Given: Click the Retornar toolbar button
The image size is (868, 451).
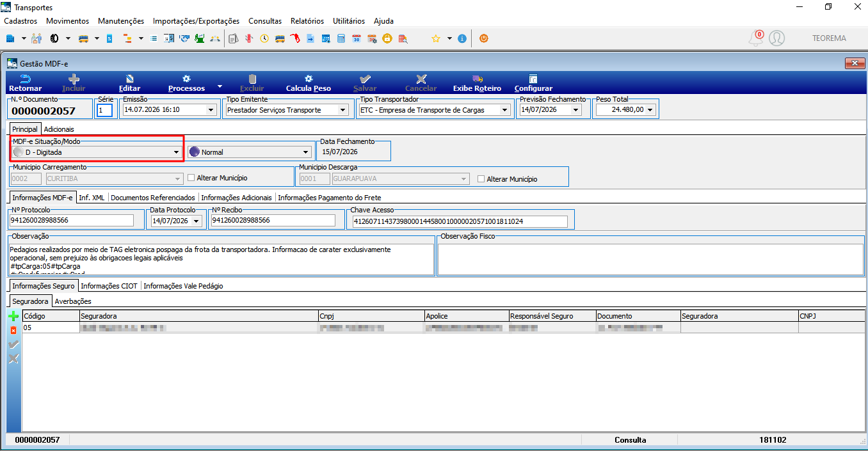Looking at the screenshot, I should pyautogui.click(x=26, y=83).
